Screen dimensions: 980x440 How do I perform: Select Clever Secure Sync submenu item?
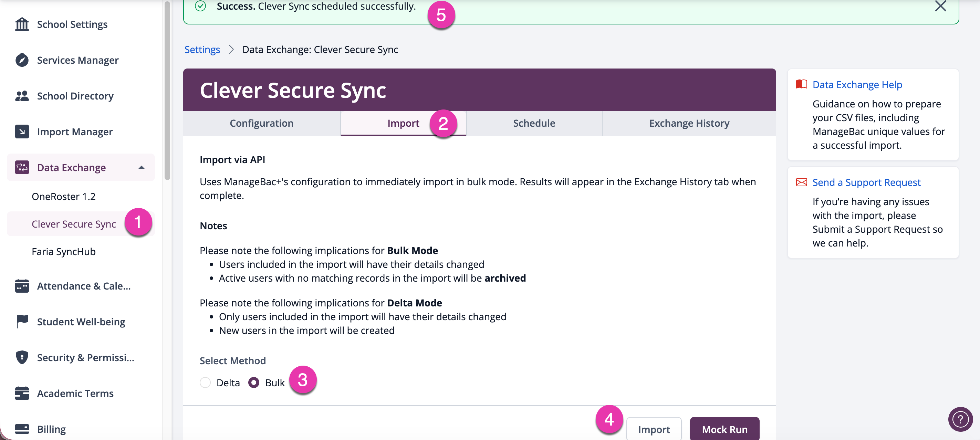pos(74,224)
